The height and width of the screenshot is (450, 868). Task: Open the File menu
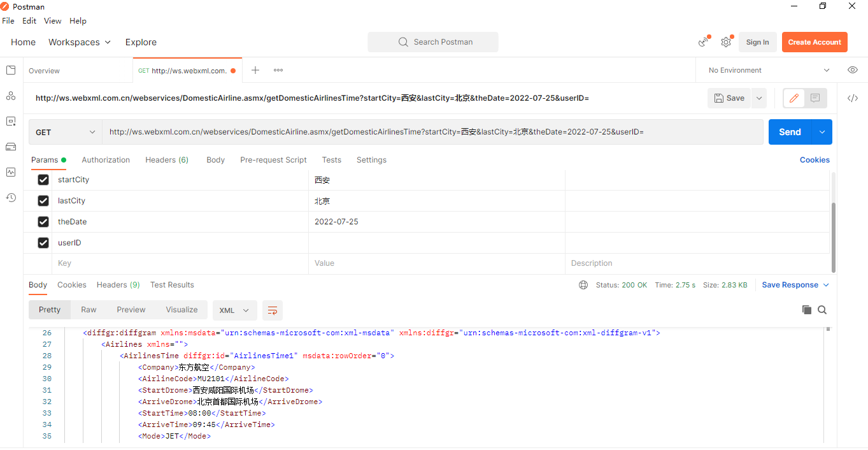tap(8, 21)
